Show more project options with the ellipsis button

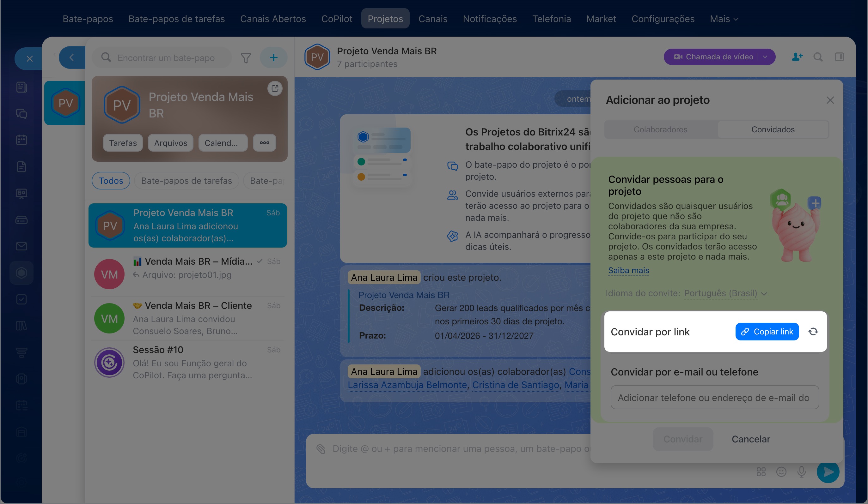point(265,143)
